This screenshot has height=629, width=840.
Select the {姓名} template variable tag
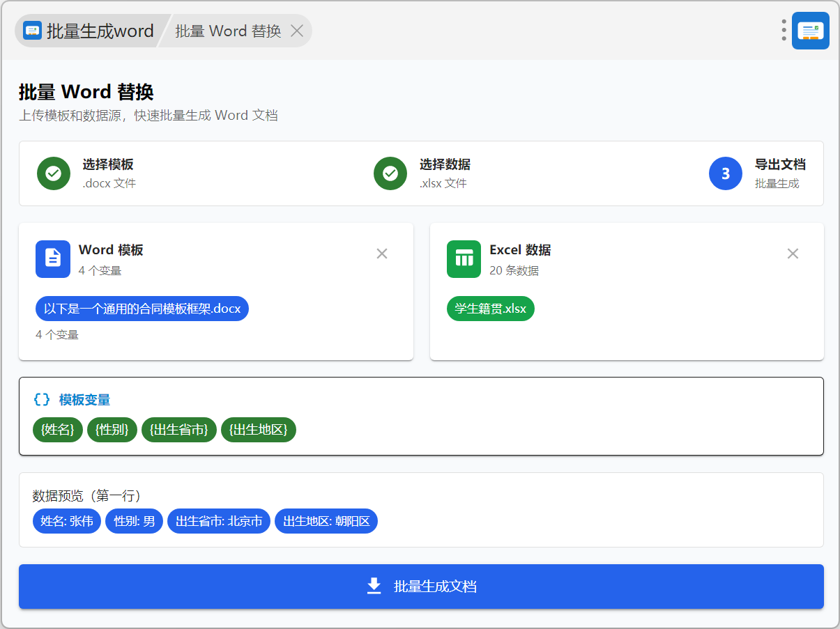coord(58,430)
